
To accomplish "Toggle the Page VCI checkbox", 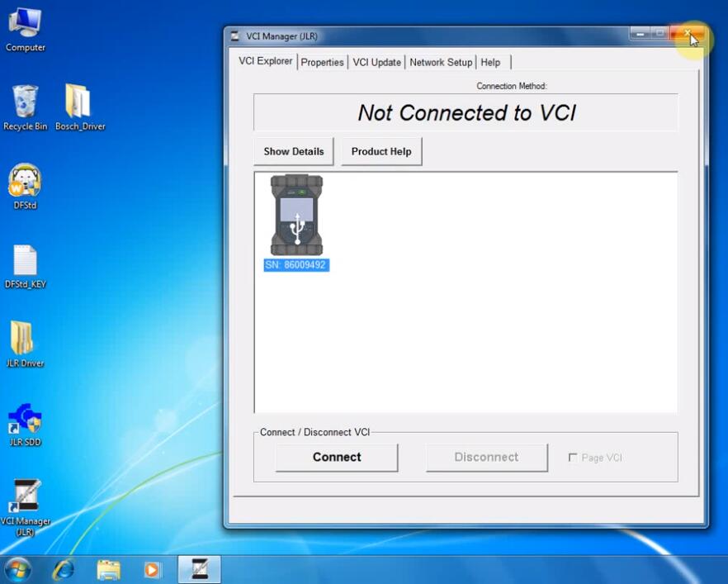I will pyautogui.click(x=573, y=458).
